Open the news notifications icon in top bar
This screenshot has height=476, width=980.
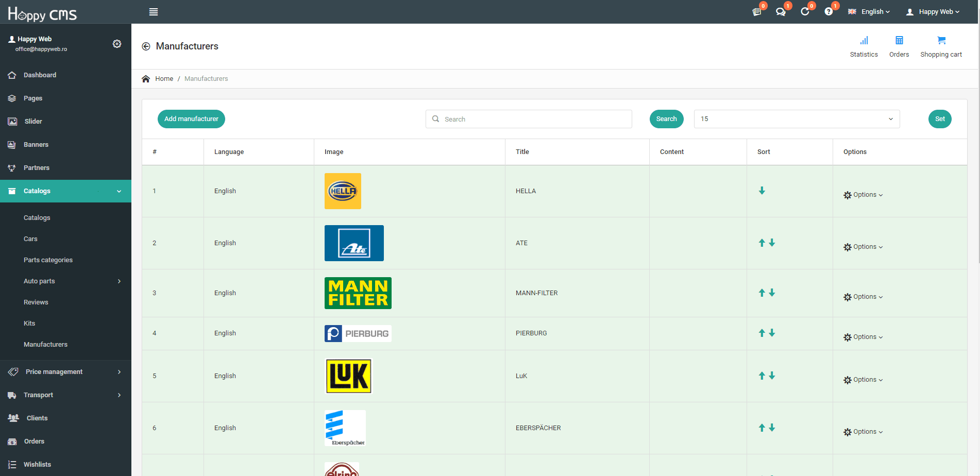[x=757, y=12]
